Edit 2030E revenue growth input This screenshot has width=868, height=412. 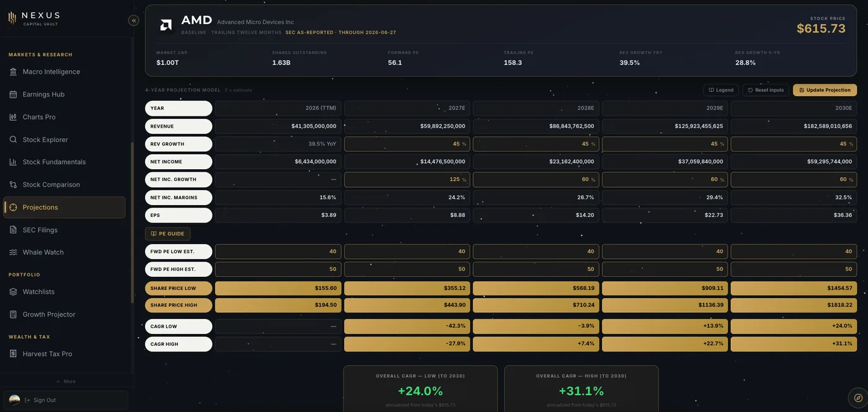point(794,144)
